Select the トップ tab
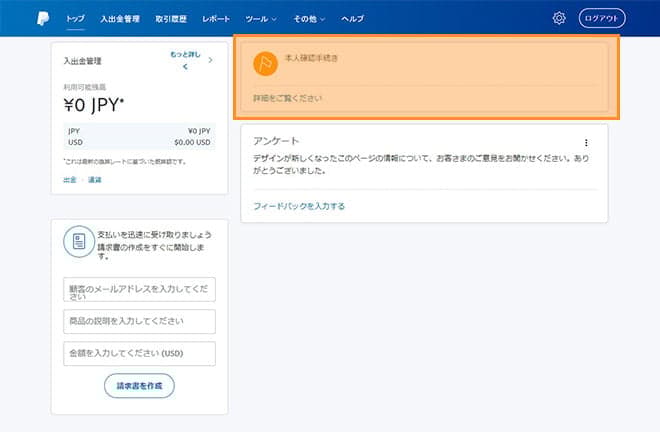Screen dimensions: 660x432 click(x=75, y=19)
